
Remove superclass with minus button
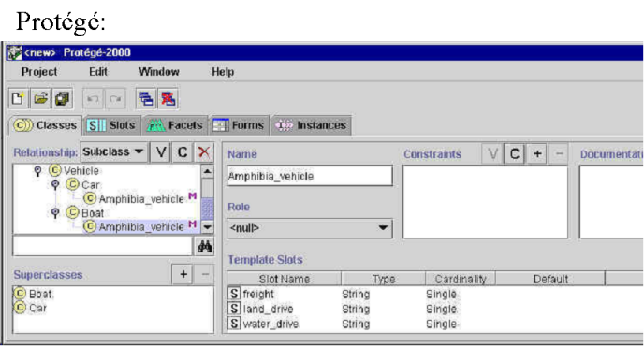[x=205, y=274]
